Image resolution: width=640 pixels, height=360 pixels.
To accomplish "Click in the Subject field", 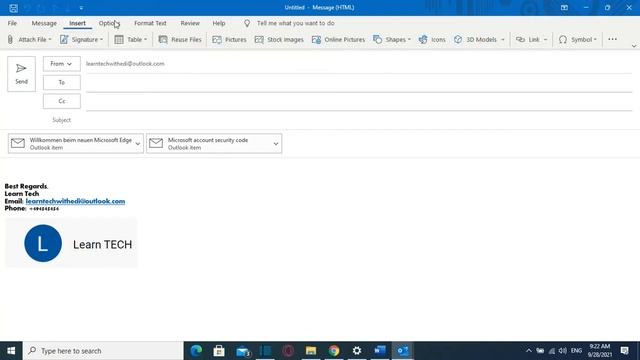I will 359,120.
